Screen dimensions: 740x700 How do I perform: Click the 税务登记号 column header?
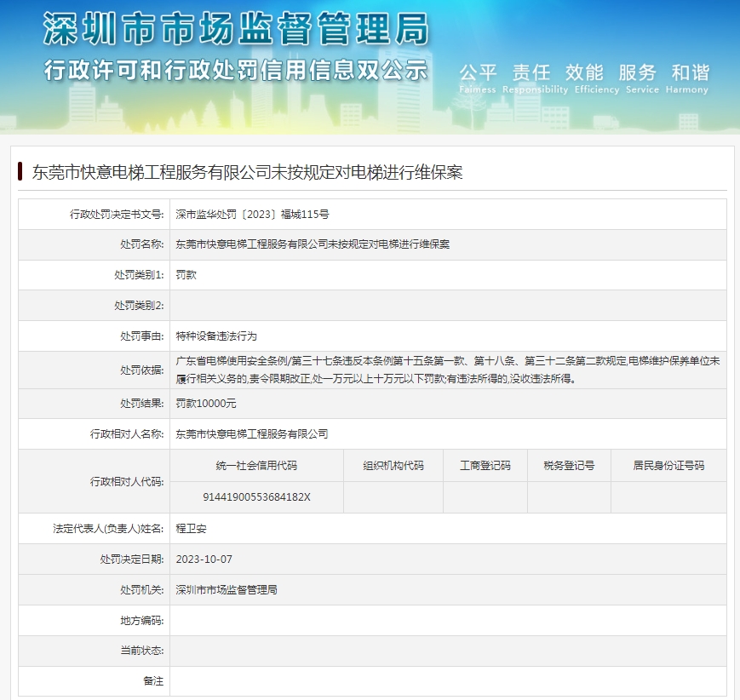(569, 466)
